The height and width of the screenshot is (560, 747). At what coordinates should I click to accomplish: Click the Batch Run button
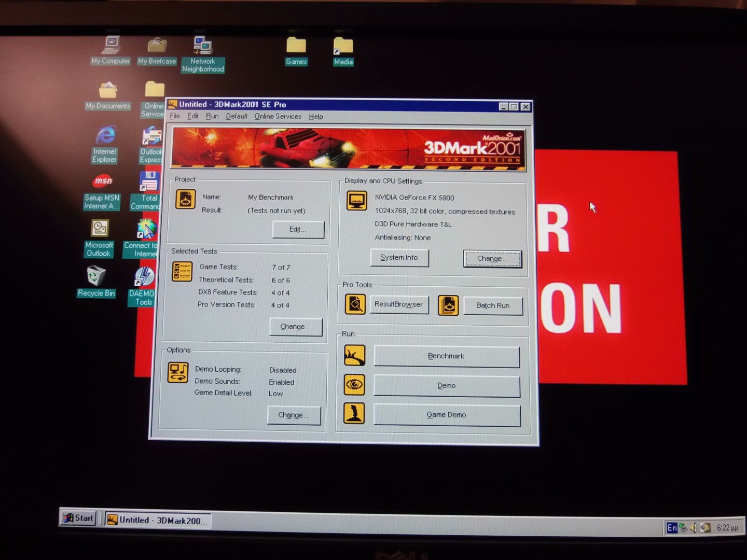pos(493,305)
